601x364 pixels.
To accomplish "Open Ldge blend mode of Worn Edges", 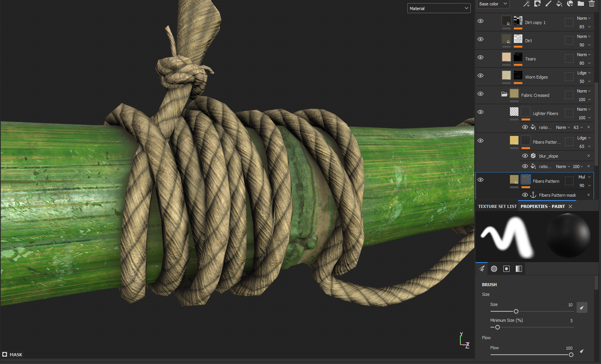I will coord(584,73).
